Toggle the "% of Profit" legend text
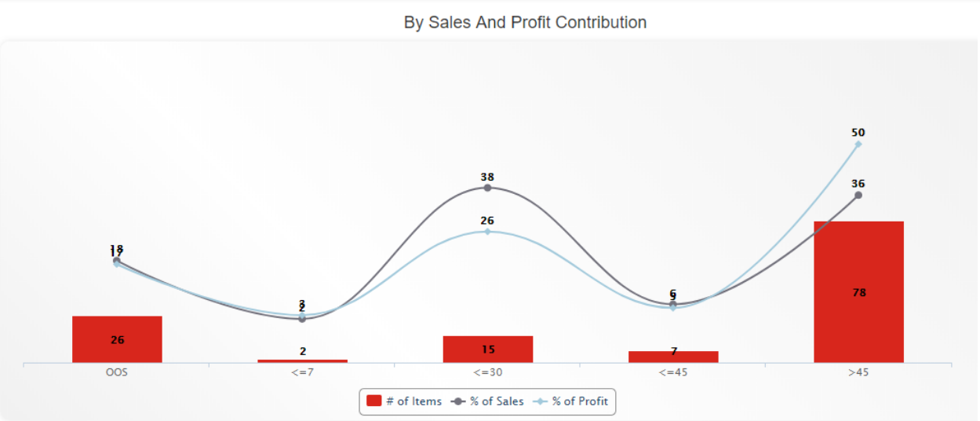Viewport: 980px width, 421px height. (x=580, y=401)
